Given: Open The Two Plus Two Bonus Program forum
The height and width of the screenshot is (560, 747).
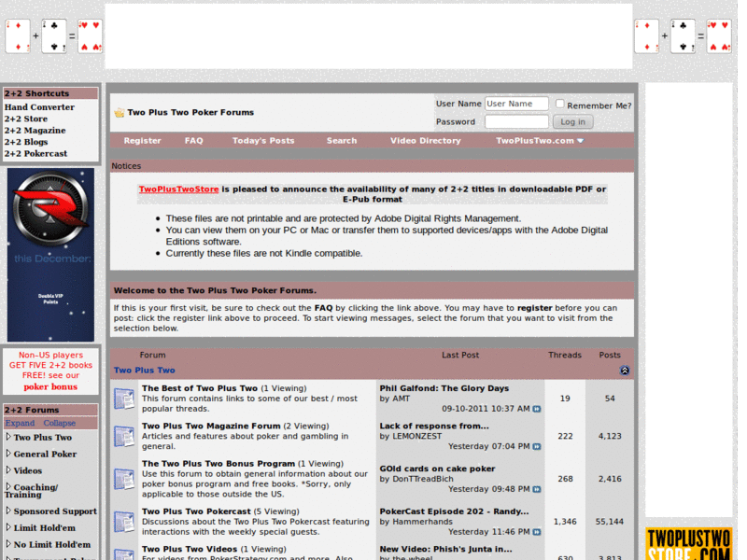Looking at the screenshot, I should (218, 463).
